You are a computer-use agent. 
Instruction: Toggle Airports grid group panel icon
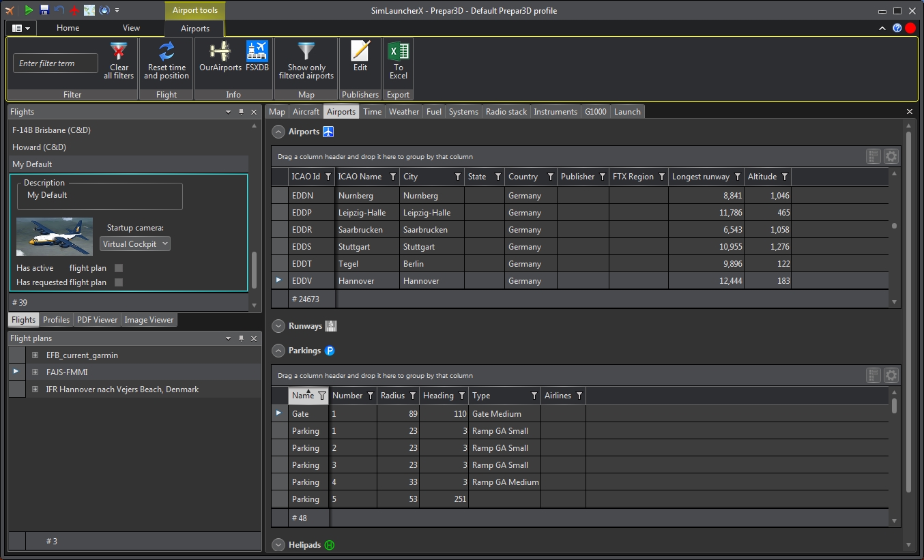coord(874,156)
